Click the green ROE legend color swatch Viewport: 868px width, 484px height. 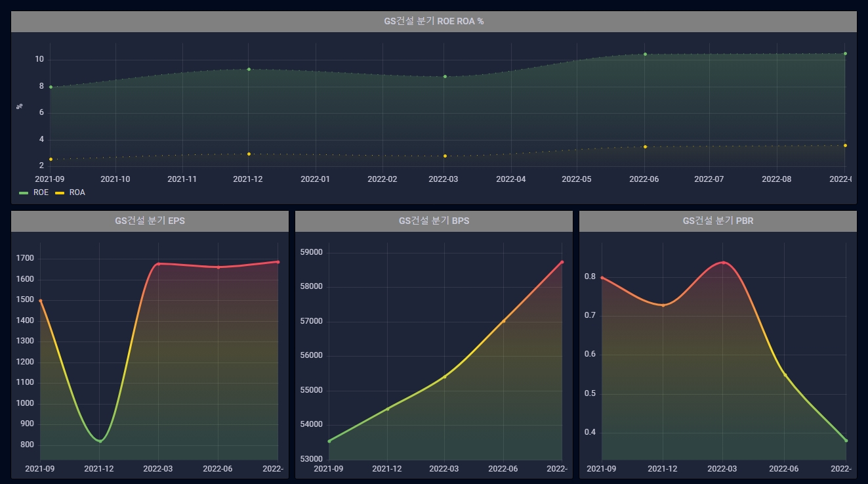pos(24,193)
